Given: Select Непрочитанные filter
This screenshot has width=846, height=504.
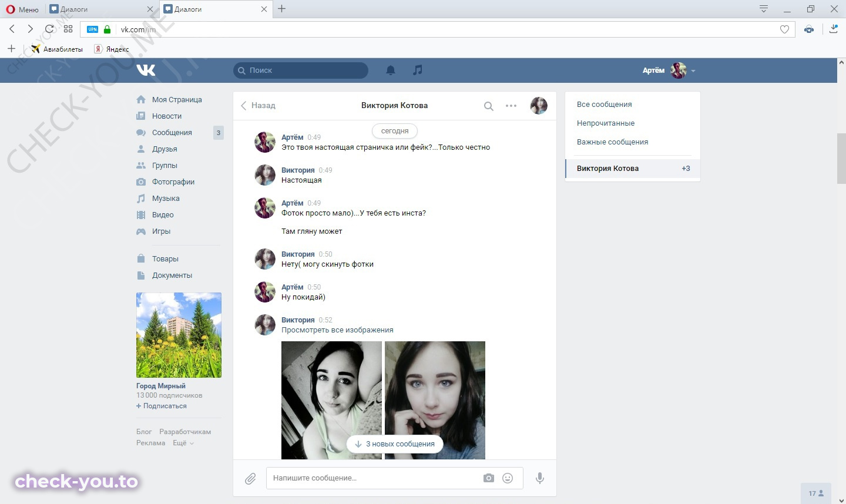Looking at the screenshot, I should tap(606, 123).
